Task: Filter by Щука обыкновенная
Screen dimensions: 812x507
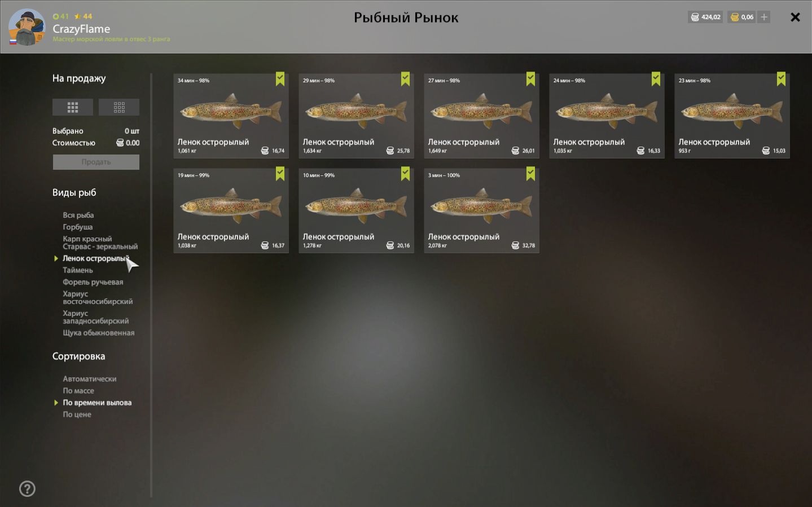Action: 99,333
